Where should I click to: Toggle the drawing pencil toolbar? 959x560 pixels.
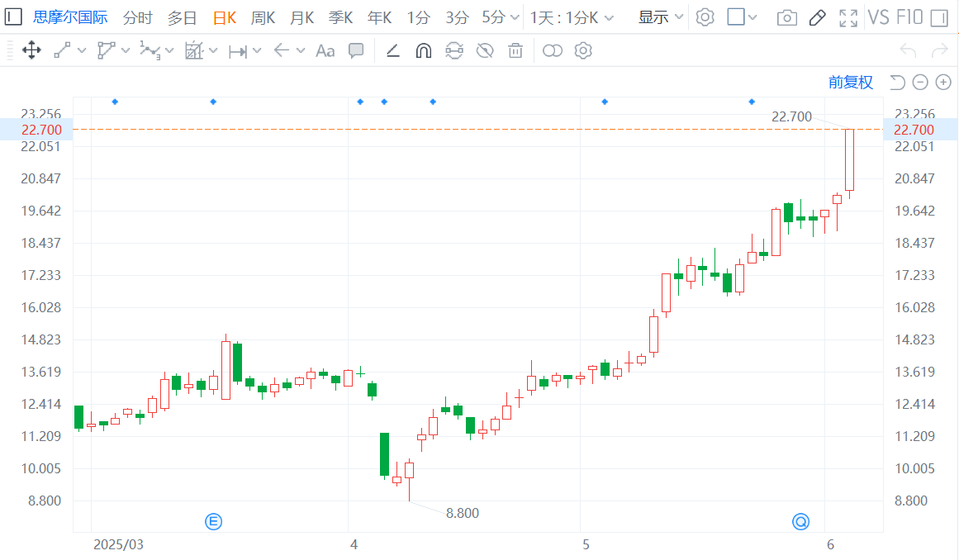pyautogui.click(x=817, y=17)
